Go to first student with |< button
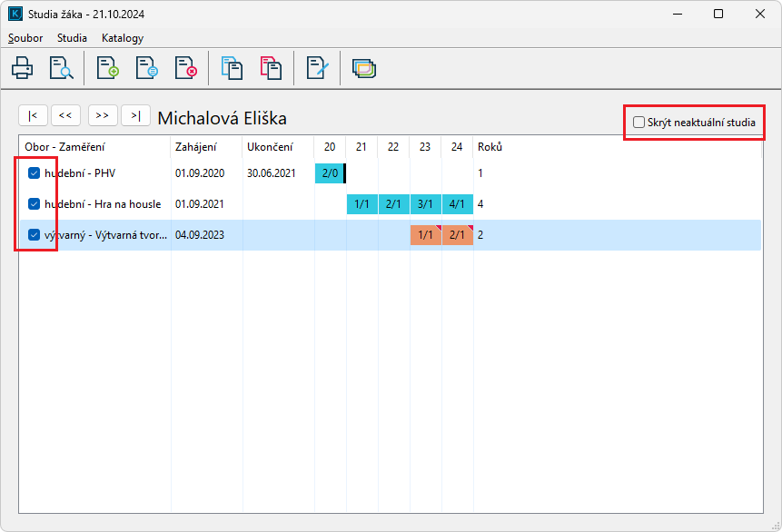The image size is (782, 532). (34, 115)
